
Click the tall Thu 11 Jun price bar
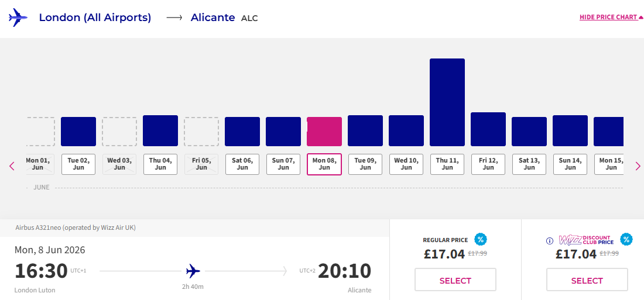click(x=447, y=102)
